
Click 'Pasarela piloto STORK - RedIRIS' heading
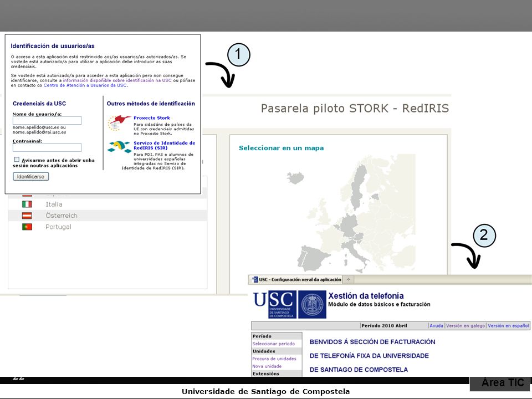tap(355, 109)
